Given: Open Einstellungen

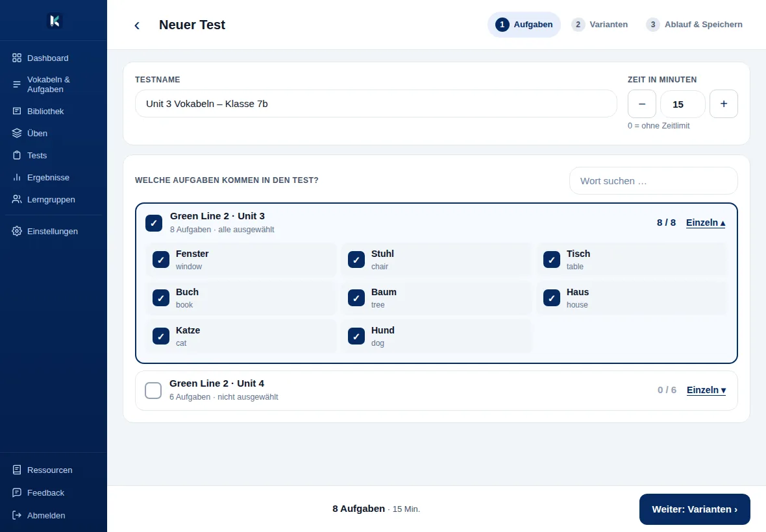Looking at the screenshot, I should click(53, 231).
